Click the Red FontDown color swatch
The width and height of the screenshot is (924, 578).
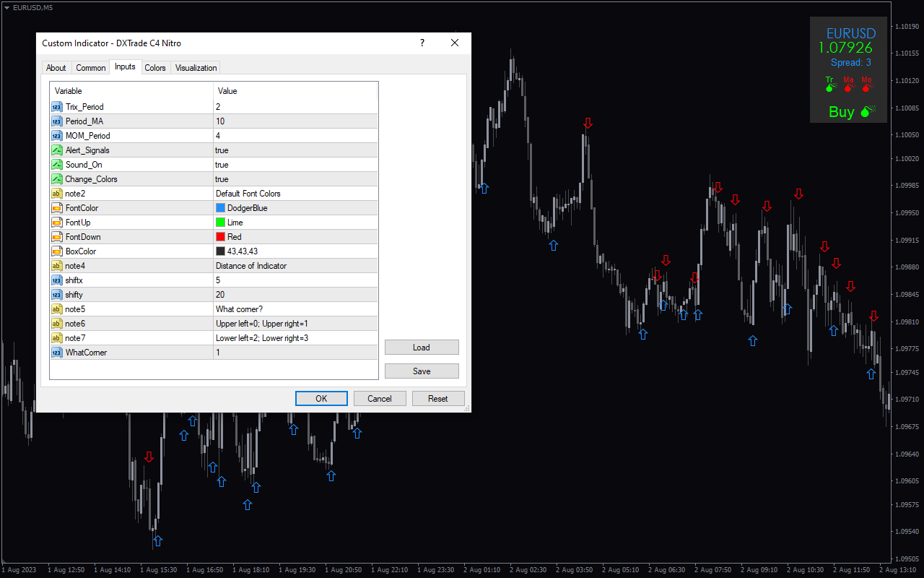pyautogui.click(x=221, y=237)
